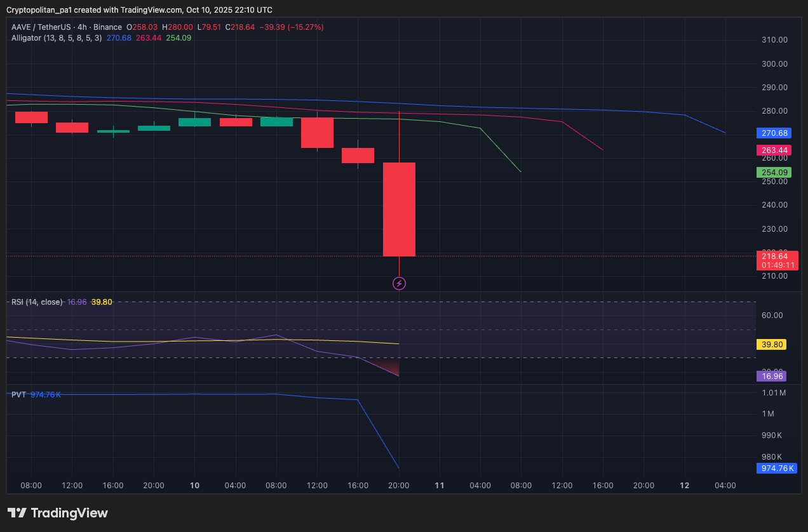Viewport: 808px width, 532px height.
Task: Click the 290.00 price axis label
Action: (774, 88)
